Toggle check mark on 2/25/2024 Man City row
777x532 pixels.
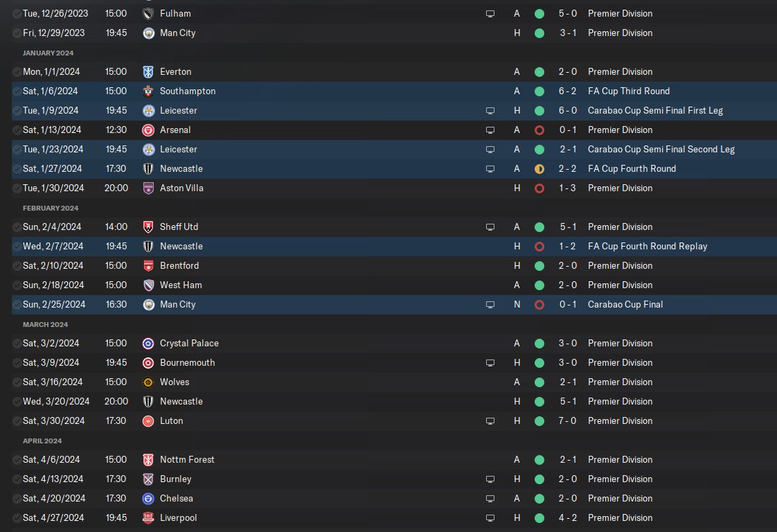click(17, 304)
